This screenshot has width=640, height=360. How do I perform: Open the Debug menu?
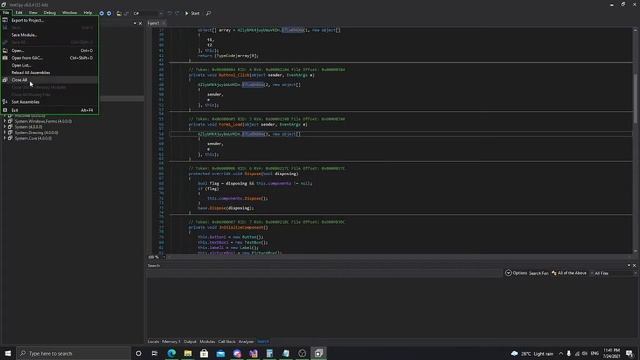(49, 13)
